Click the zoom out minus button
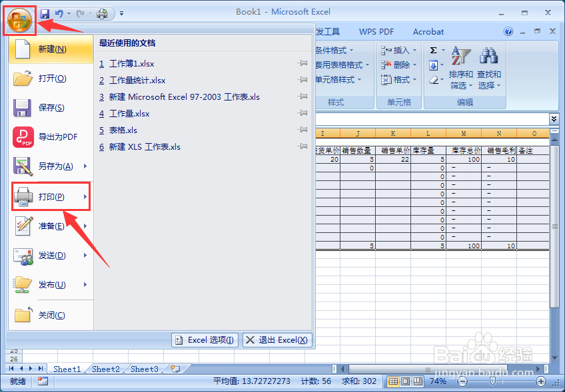The image size is (565, 392). tap(462, 381)
